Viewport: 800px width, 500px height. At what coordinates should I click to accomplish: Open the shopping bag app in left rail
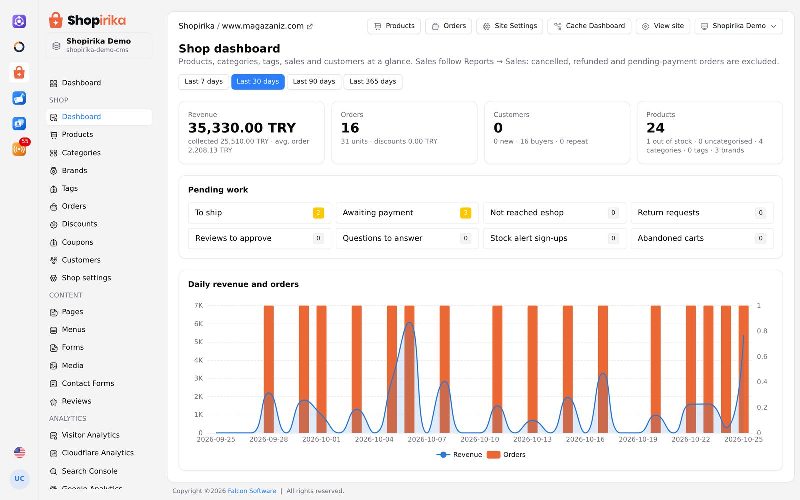(19, 72)
